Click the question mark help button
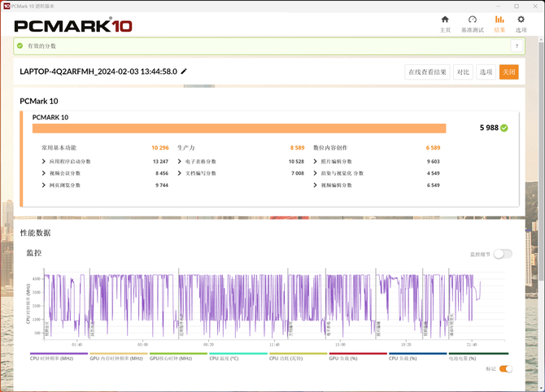Image resolution: width=545 pixels, height=392 pixels. (517, 46)
